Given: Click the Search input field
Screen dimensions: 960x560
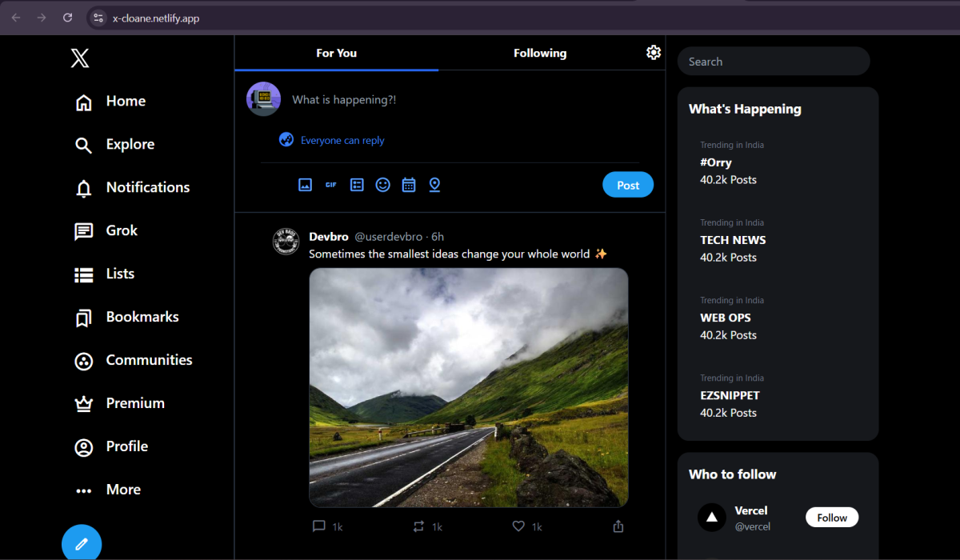Looking at the screenshot, I should coord(773,62).
